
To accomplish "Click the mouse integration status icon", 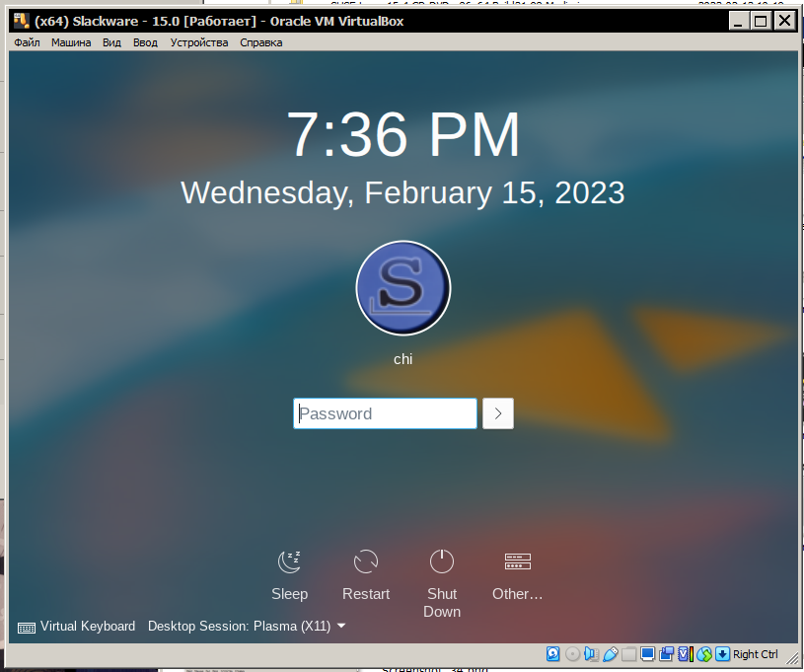I will [704, 654].
